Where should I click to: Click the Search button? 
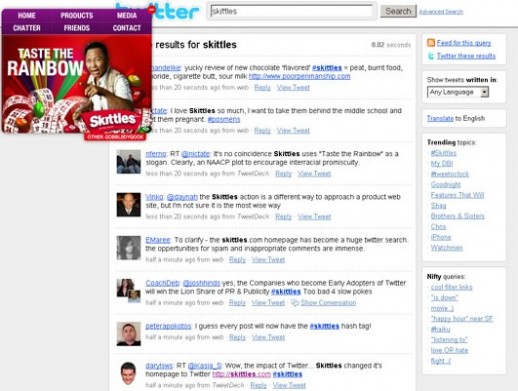click(398, 11)
